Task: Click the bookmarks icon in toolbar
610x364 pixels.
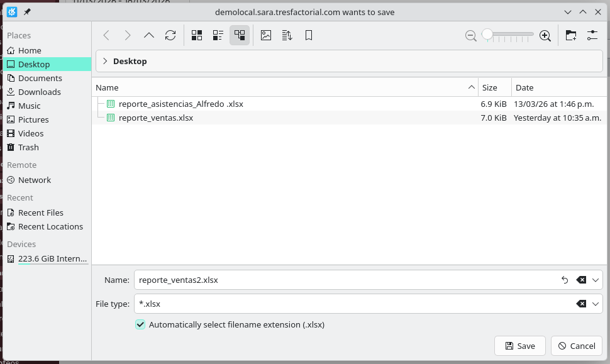Action: [x=309, y=36]
